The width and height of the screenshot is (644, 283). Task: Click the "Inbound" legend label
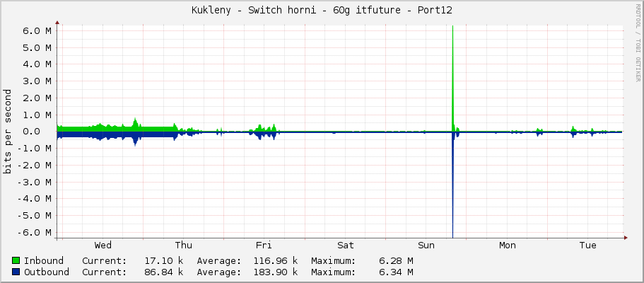tap(44, 260)
